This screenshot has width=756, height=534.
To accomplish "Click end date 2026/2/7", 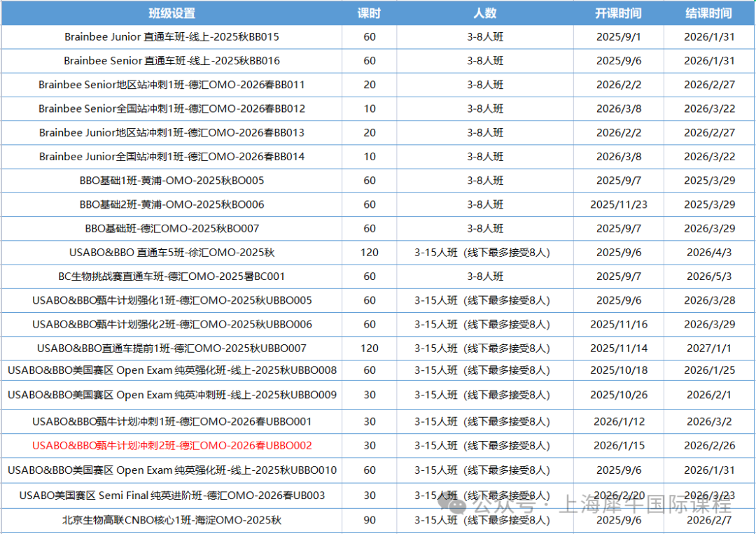I will tap(709, 521).
